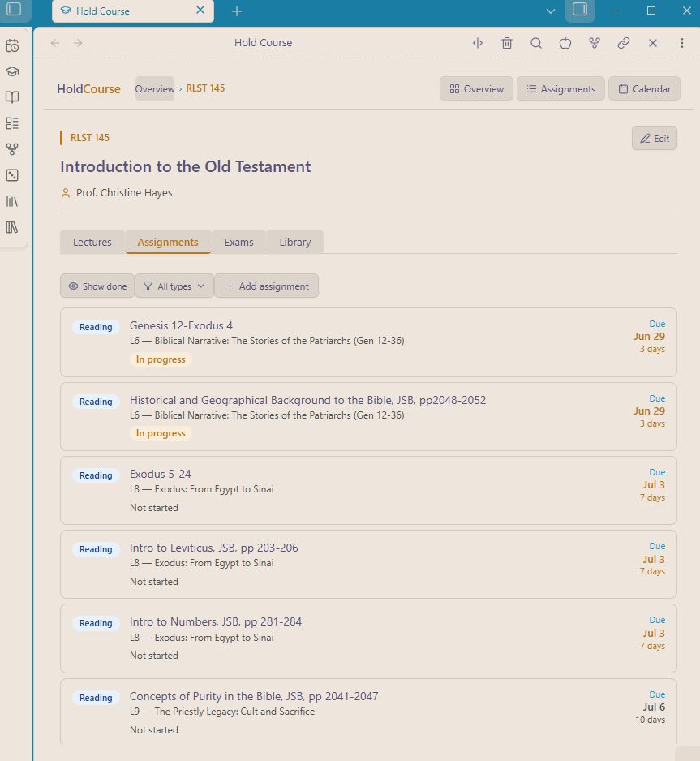Close the Hold Course tab
Viewport: 700px width, 761px height.
pyautogui.click(x=200, y=11)
